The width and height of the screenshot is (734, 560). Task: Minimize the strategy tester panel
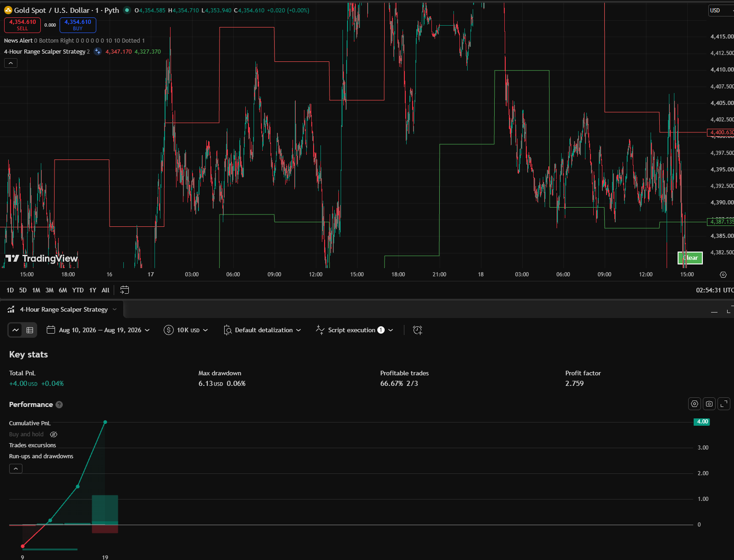714,311
